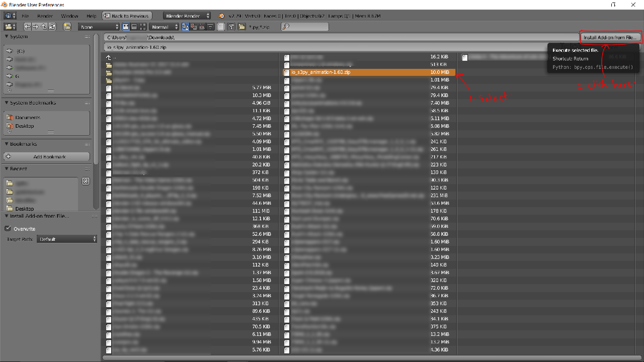Viewport: 644px width, 362px height.
Task: Collapse the System Bookmarks panel
Action: click(x=7, y=103)
